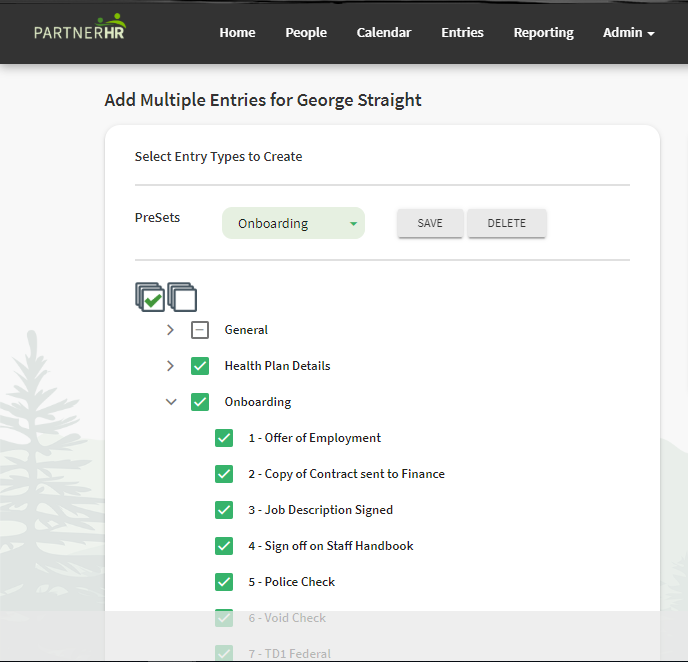
Task: Uncheck 5 - Police Check checkbox
Action: coord(224,582)
